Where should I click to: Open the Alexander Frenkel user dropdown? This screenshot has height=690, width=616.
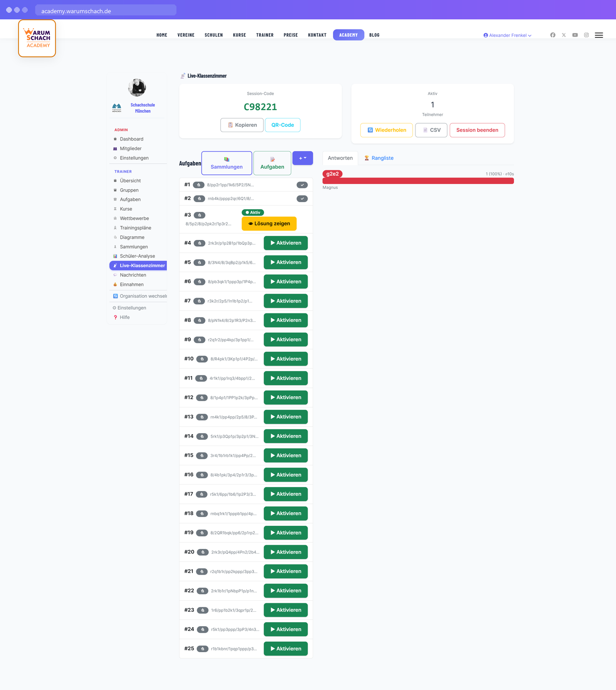507,35
